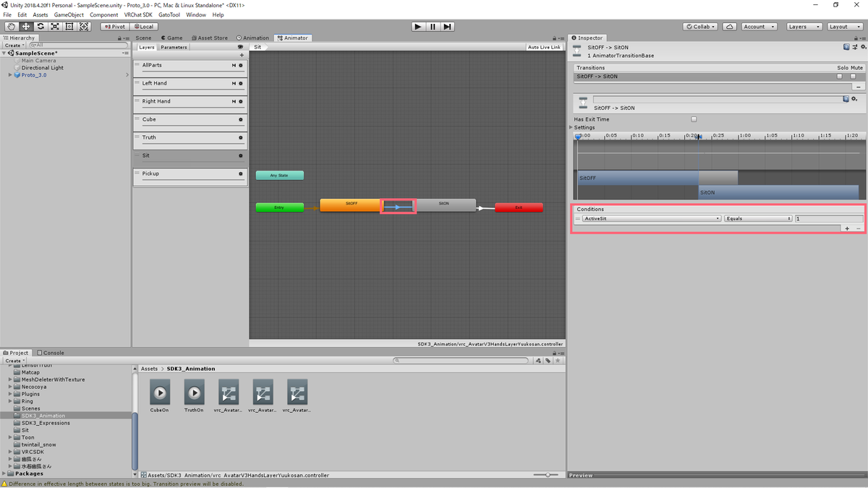Open the VRChat SDK menu

pyautogui.click(x=137, y=14)
